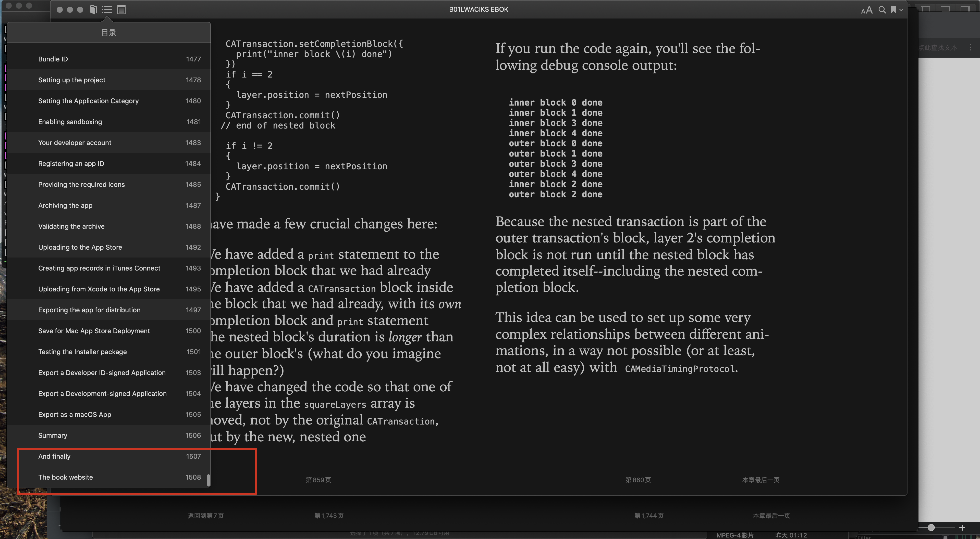Click the three-dot more options icon
The image size is (980, 539).
[971, 47]
